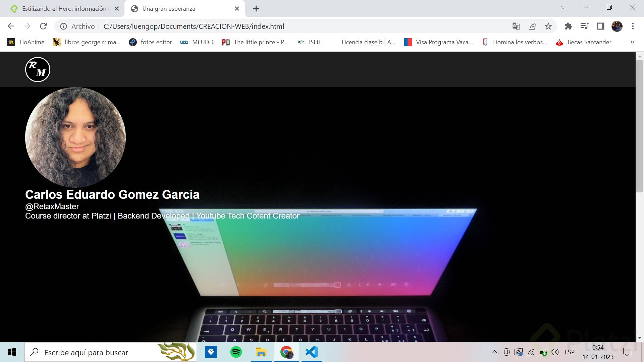
Task: Launch Visual Studio Code from the taskbar
Action: tap(311, 352)
